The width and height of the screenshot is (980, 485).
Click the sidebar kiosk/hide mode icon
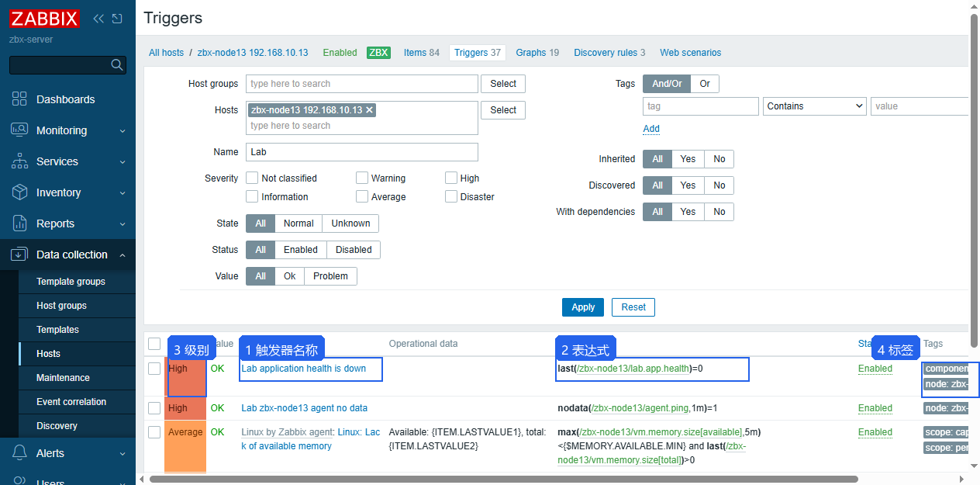coord(117,18)
